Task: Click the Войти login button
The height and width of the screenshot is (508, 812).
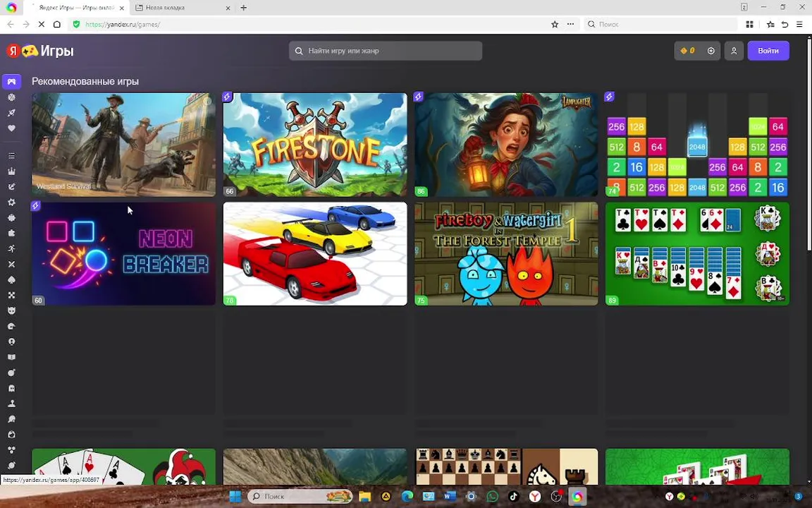Action: pos(768,51)
